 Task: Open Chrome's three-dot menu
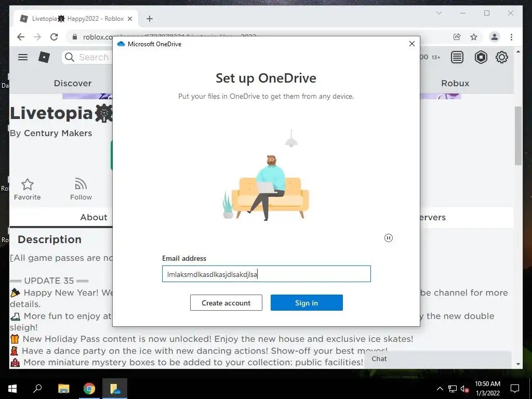tap(511, 37)
